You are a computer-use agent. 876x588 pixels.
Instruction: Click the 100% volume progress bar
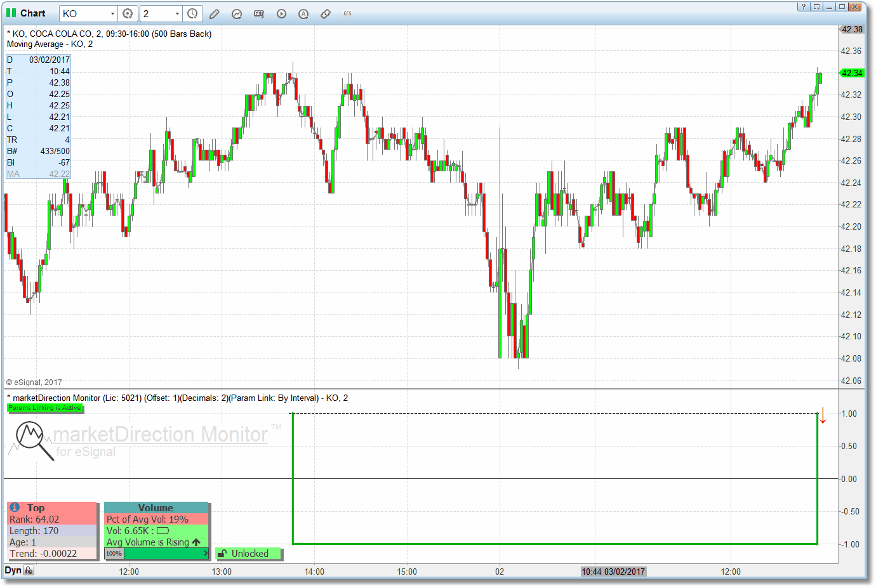[157, 554]
